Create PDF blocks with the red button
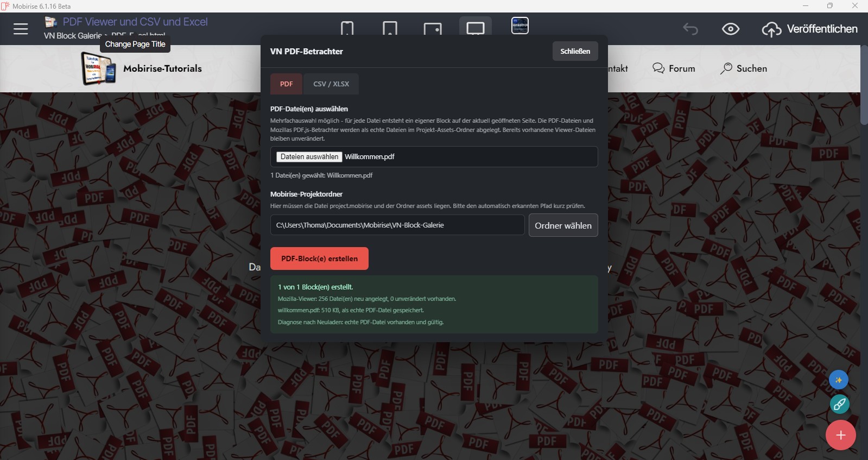 click(319, 259)
